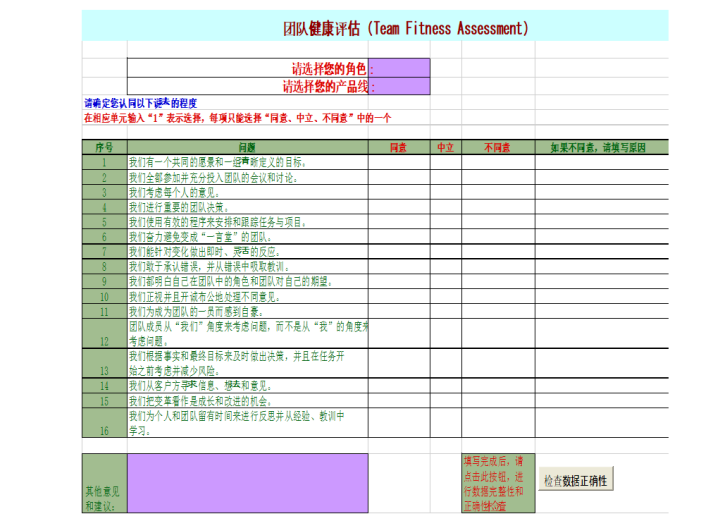Click the red 填写完成后 instruction note

498,483
